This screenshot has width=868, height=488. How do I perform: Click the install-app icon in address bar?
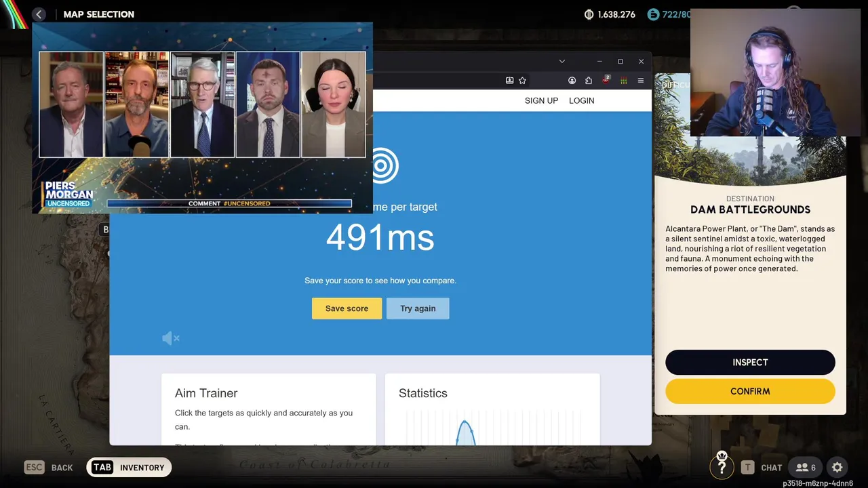[x=509, y=80]
